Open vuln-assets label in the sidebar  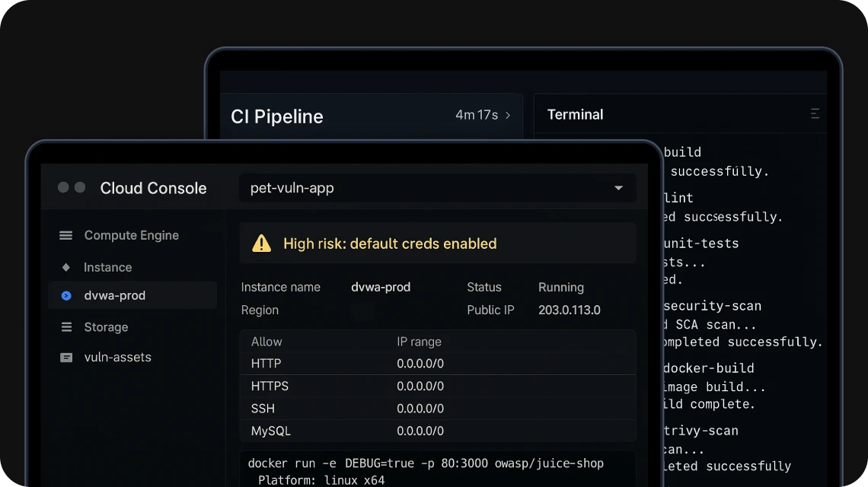[117, 358]
